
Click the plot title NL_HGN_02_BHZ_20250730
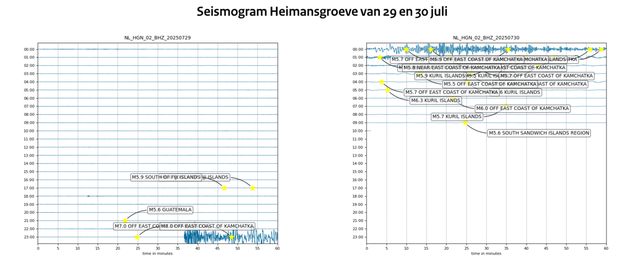coord(486,38)
